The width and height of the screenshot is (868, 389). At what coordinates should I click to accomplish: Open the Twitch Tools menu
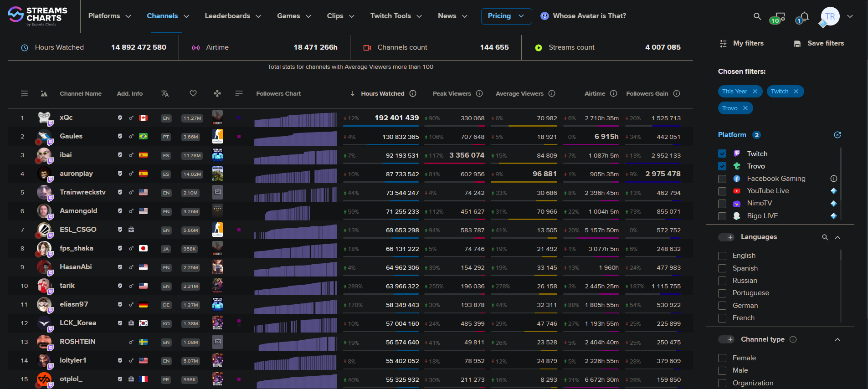396,16
